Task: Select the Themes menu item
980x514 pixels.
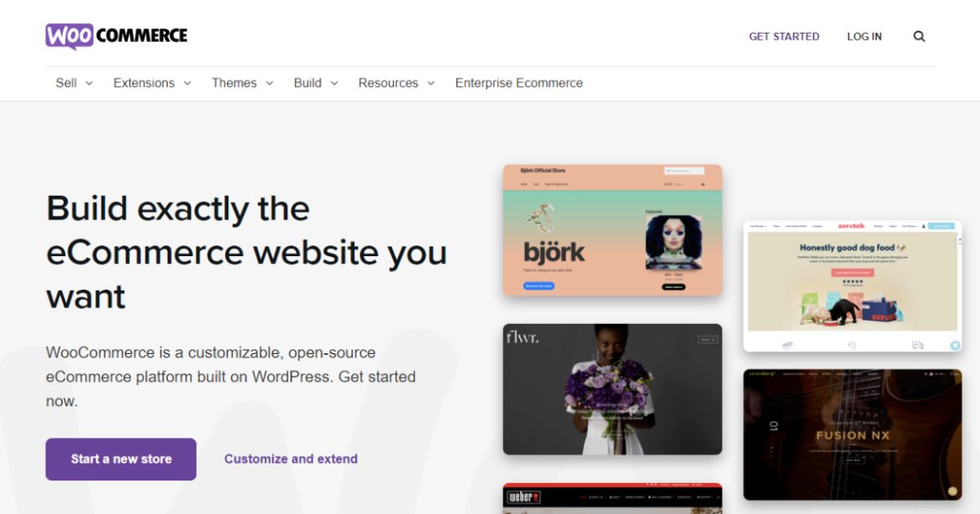Action: 235,83
